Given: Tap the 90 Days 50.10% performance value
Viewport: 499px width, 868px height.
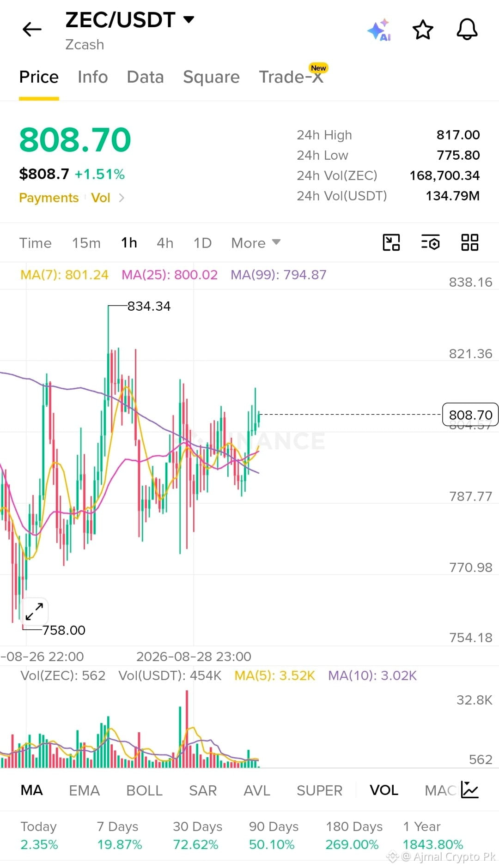Looking at the screenshot, I should pyautogui.click(x=272, y=844).
